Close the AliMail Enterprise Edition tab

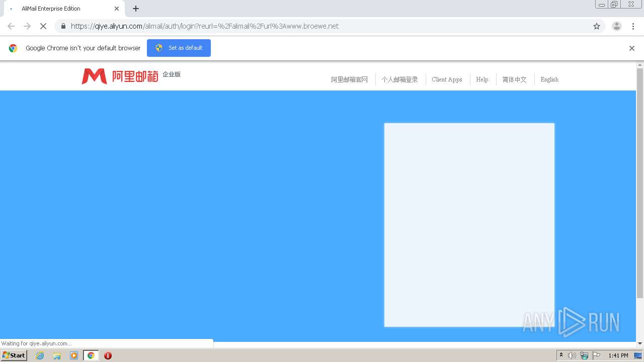[x=117, y=9]
